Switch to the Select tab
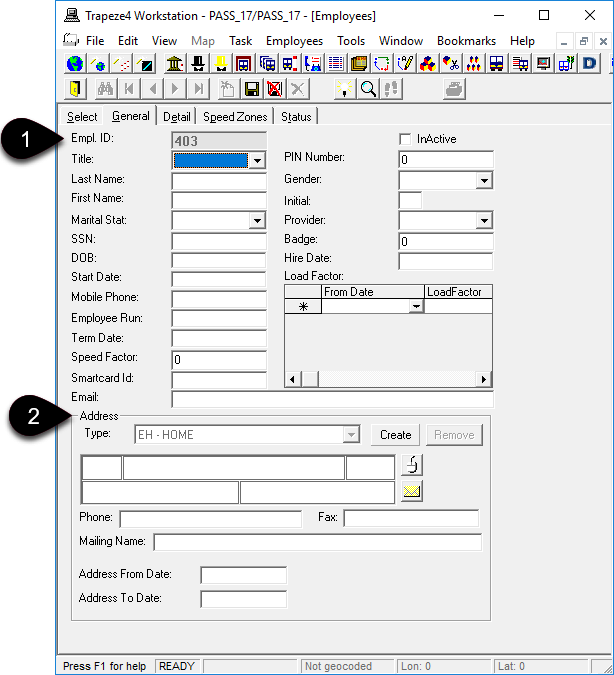 82,117
